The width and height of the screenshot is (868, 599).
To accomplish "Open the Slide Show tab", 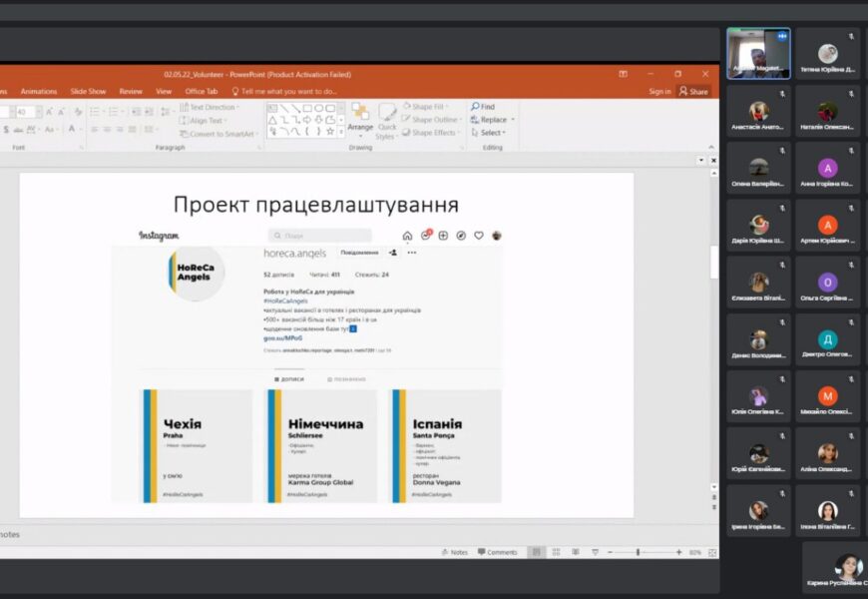I will pyautogui.click(x=89, y=91).
